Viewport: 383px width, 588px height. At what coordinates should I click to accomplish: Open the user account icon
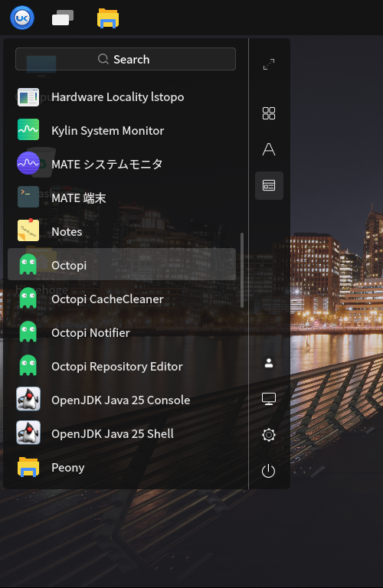(x=269, y=363)
